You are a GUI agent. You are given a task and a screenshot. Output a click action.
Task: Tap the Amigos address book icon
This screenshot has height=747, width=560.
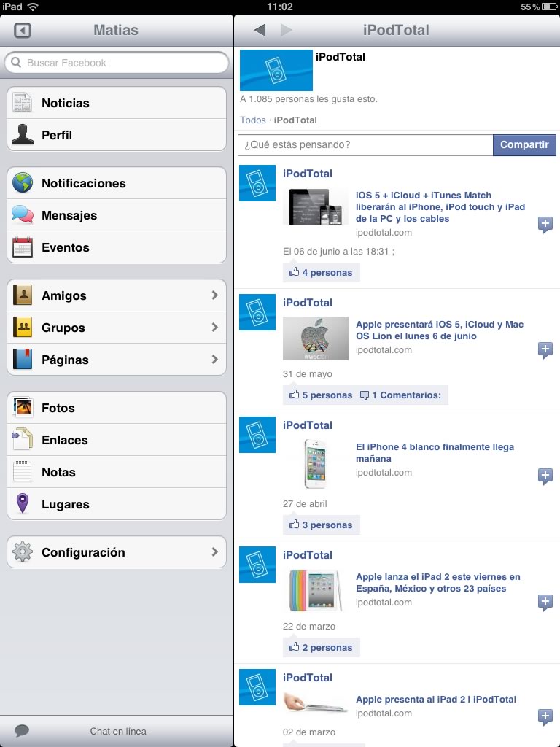pos(23,295)
